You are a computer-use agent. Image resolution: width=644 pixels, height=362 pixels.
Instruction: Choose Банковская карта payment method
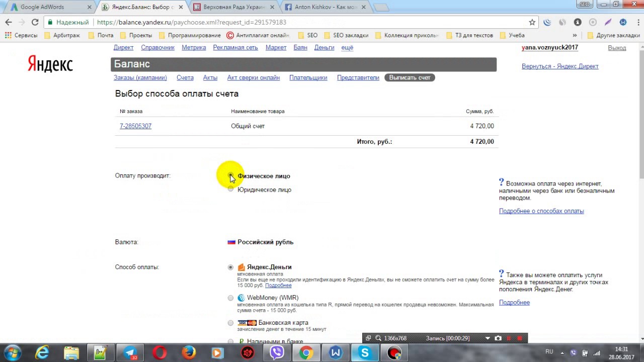[230, 323]
